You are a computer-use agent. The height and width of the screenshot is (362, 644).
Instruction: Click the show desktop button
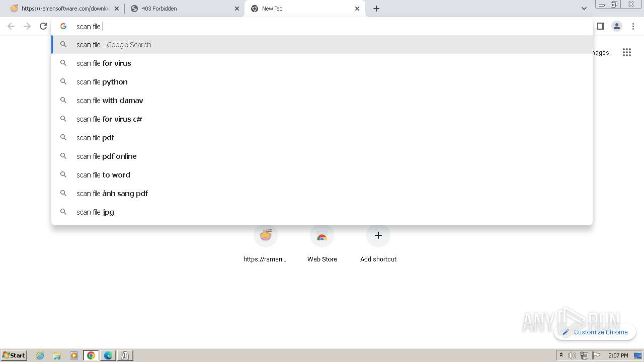point(638,355)
